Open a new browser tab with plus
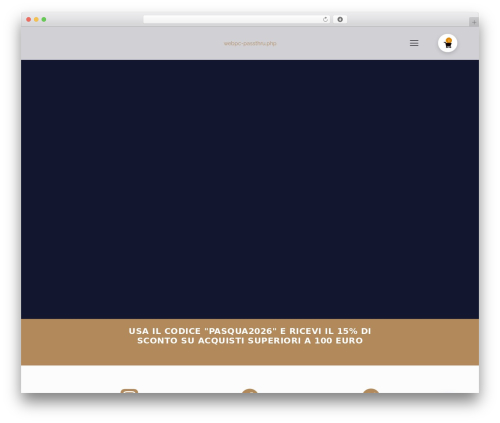The image size is (500, 423). 474,22
